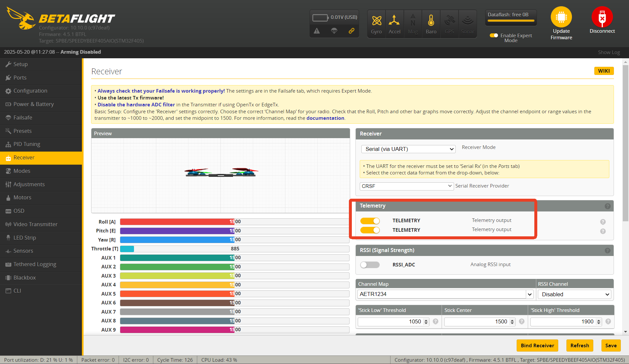Open the PID Tuning tab

tap(41, 144)
